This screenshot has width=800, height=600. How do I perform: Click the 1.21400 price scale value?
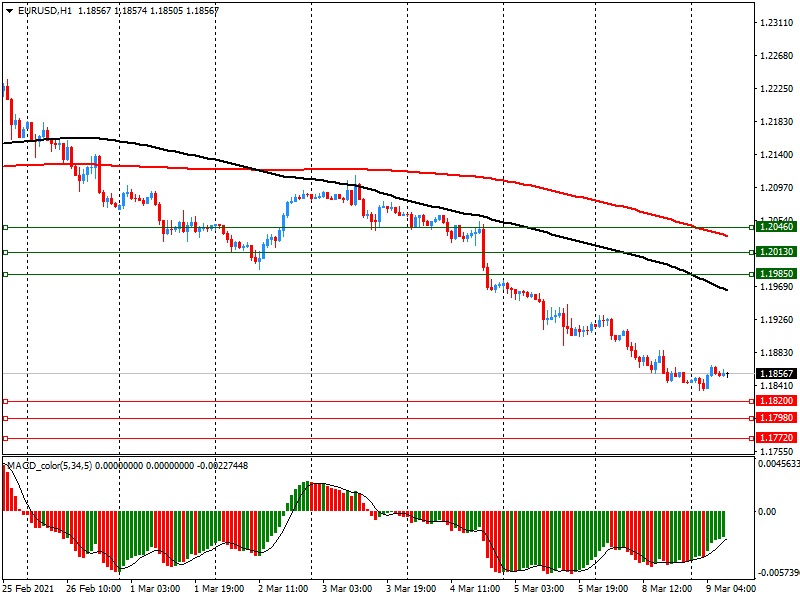[x=777, y=155]
